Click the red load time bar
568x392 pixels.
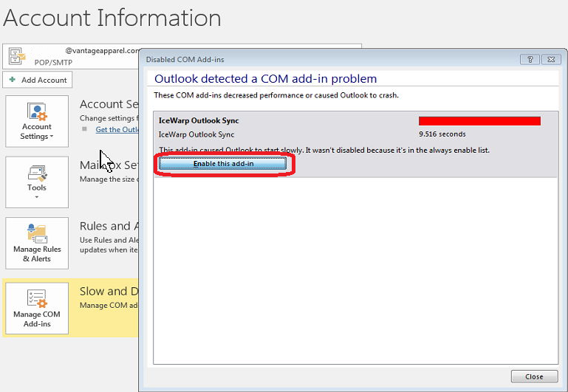pyautogui.click(x=479, y=121)
